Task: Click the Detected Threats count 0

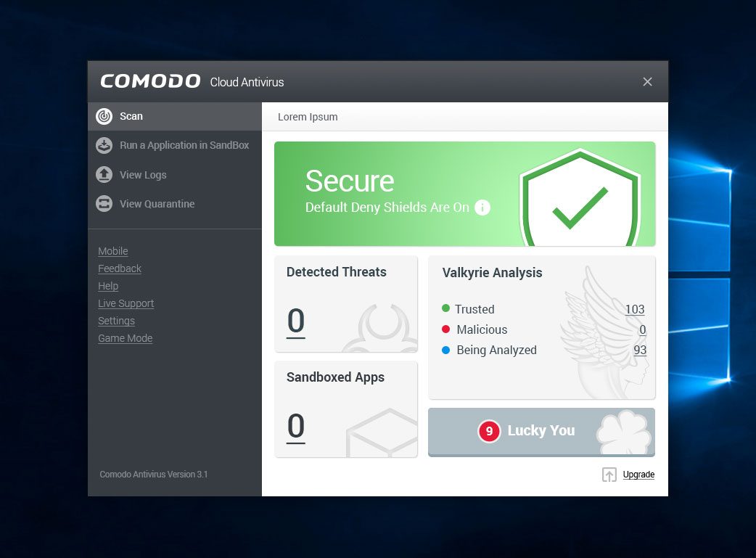Action: pos(296,321)
